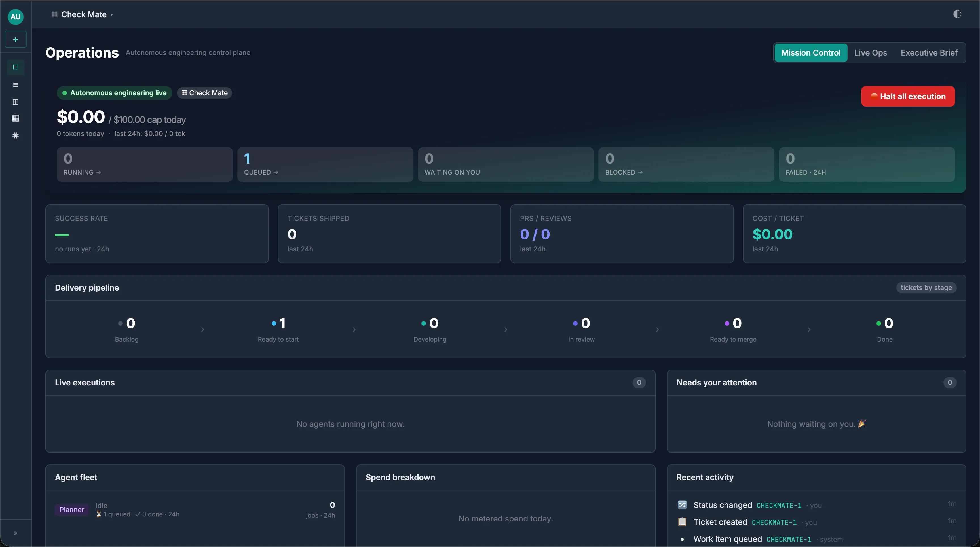Open the QUEUED stat card
The width and height of the screenshot is (980, 547).
click(x=325, y=165)
